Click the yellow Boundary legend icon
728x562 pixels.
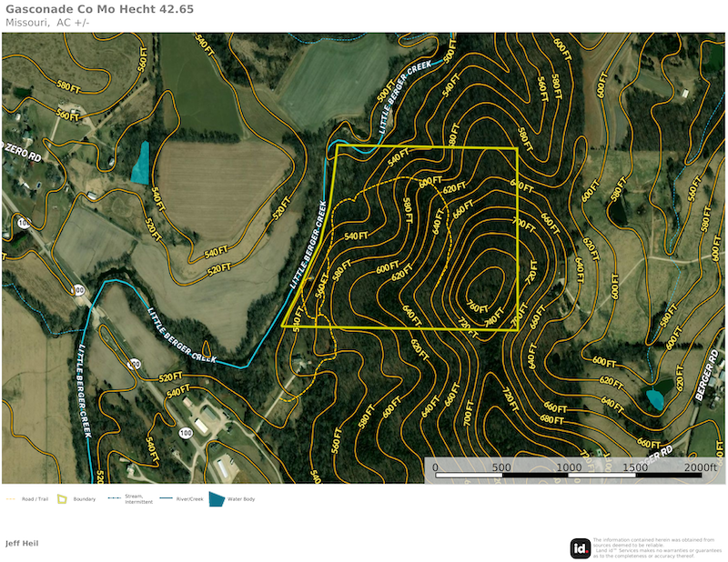[x=62, y=499]
